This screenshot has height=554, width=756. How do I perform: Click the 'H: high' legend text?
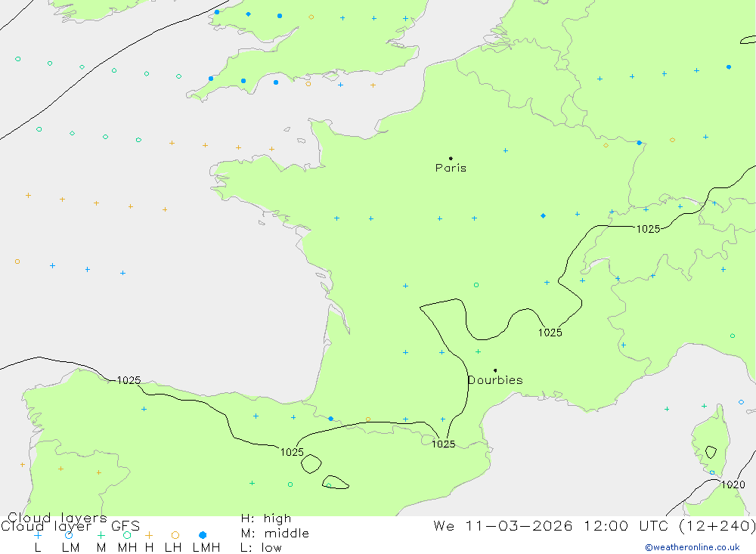(x=266, y=518)
